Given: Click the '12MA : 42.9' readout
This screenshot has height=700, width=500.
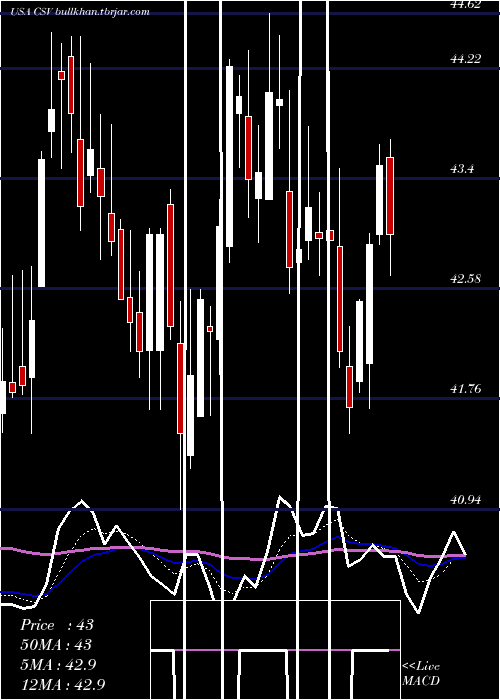Looking at the screenshot, I should coord(63,684).
